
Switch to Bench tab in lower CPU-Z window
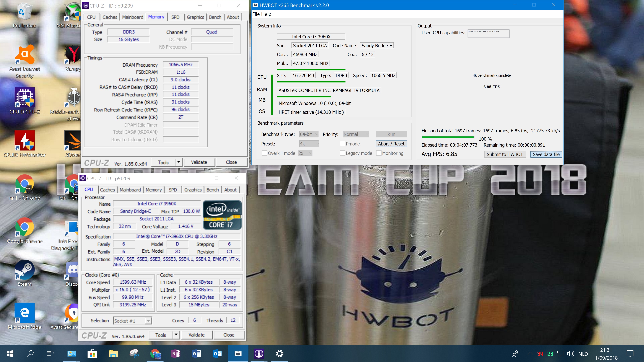[212, 190]
